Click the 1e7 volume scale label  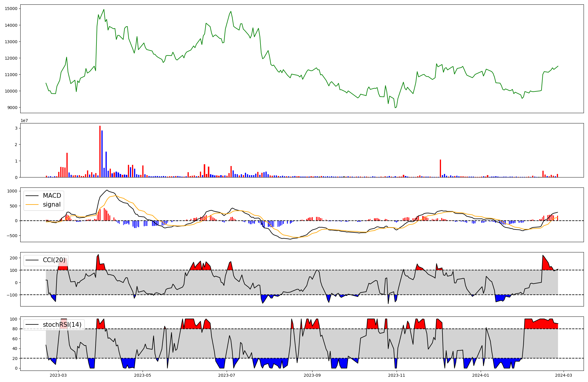pos(24,121)
